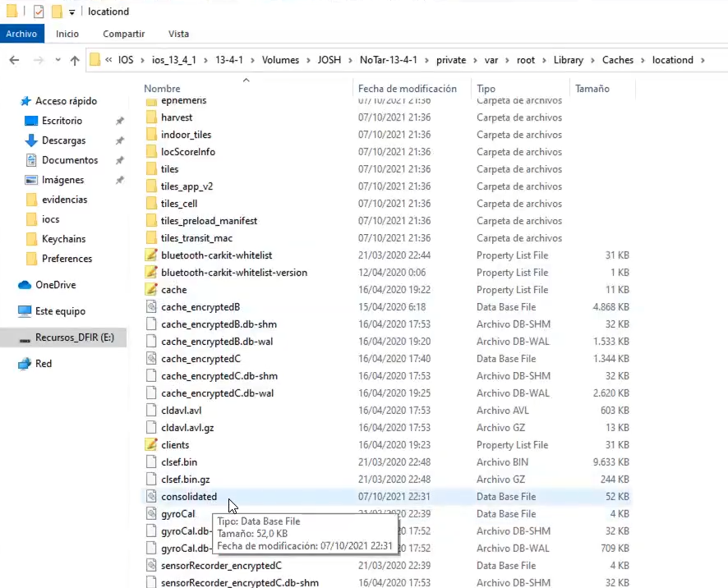Click the OneDrive cloud icon
The image size is (728, 588).
pos(25,284)
